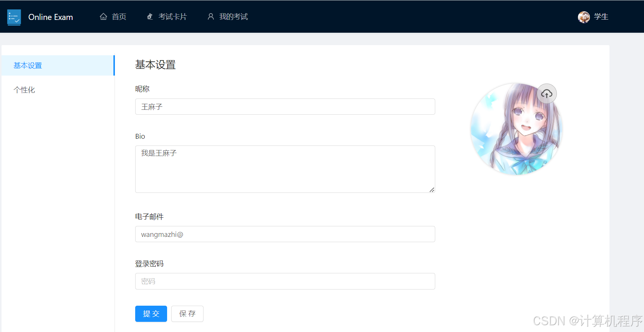Click the large profile avatar image
This screenshot has width=644, height=332.
tap(516, 129)
